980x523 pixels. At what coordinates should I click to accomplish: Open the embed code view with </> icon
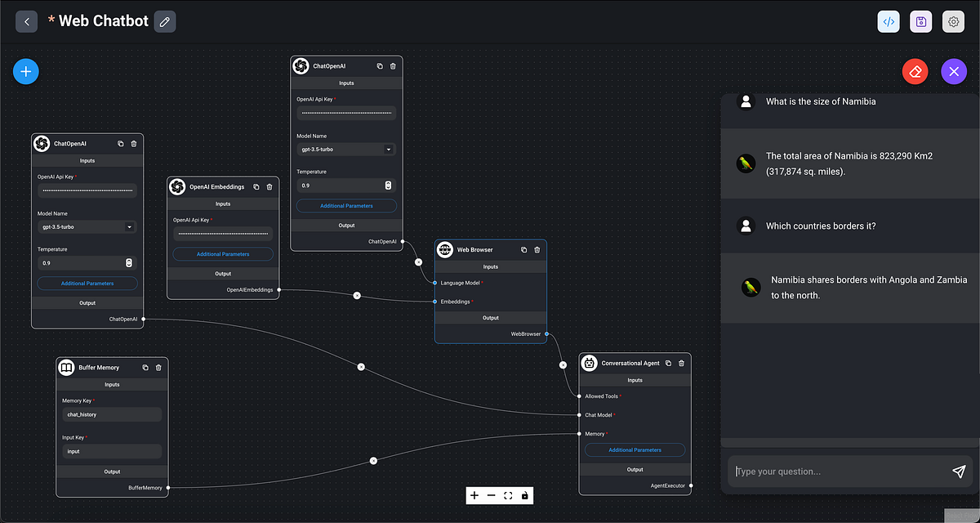pos(889,21)
